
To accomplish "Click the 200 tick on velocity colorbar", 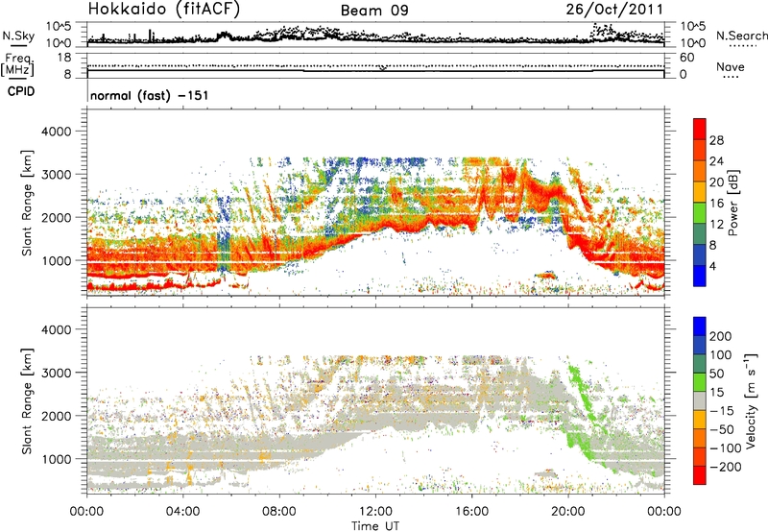I will point(720,336).
